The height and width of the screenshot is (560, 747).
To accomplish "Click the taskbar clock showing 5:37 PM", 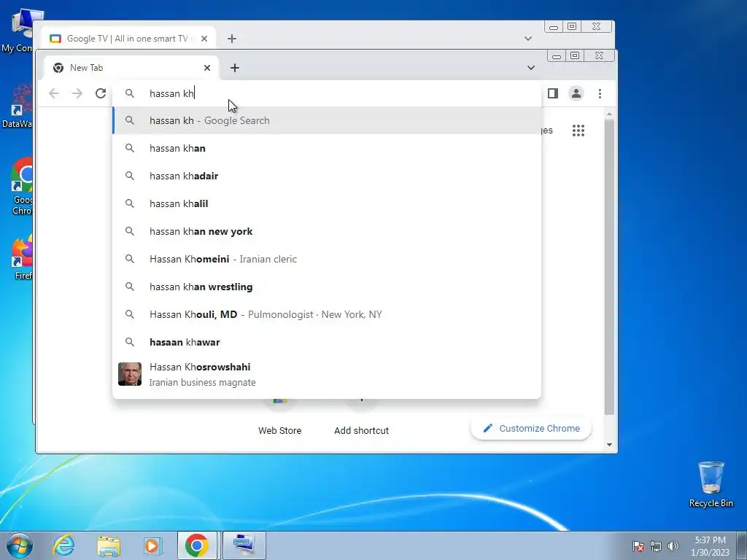I will pos(710,546).
